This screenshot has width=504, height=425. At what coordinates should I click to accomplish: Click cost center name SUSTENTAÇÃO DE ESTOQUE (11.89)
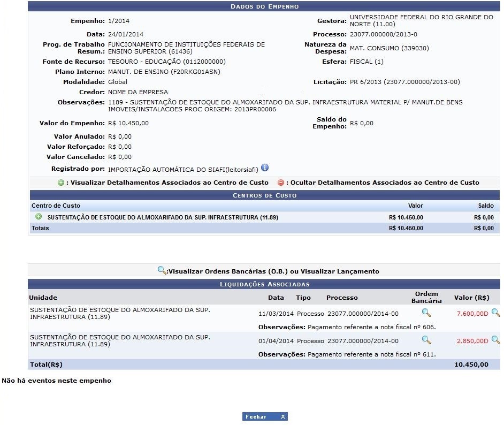163,218
